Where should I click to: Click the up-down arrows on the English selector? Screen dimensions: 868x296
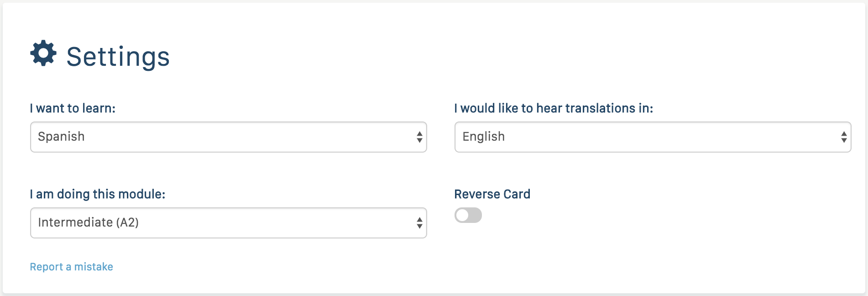click(x=844, y=137)
